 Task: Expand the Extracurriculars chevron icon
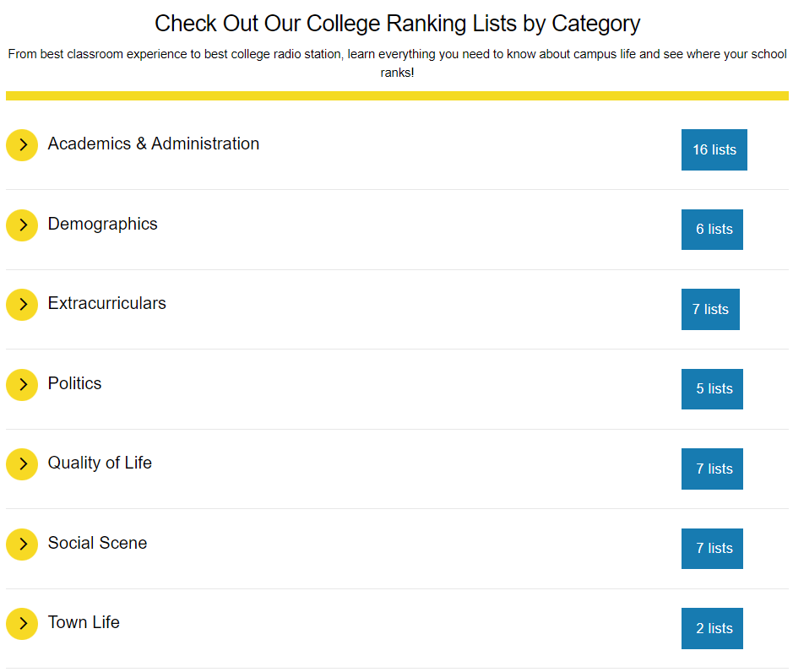(x=22, y=305)
